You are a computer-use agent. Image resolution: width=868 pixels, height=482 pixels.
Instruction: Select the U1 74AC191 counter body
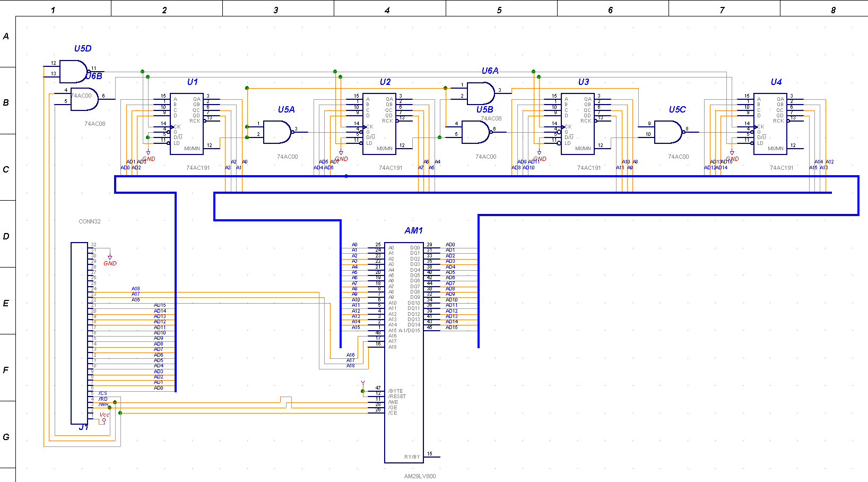click(186, 124)
